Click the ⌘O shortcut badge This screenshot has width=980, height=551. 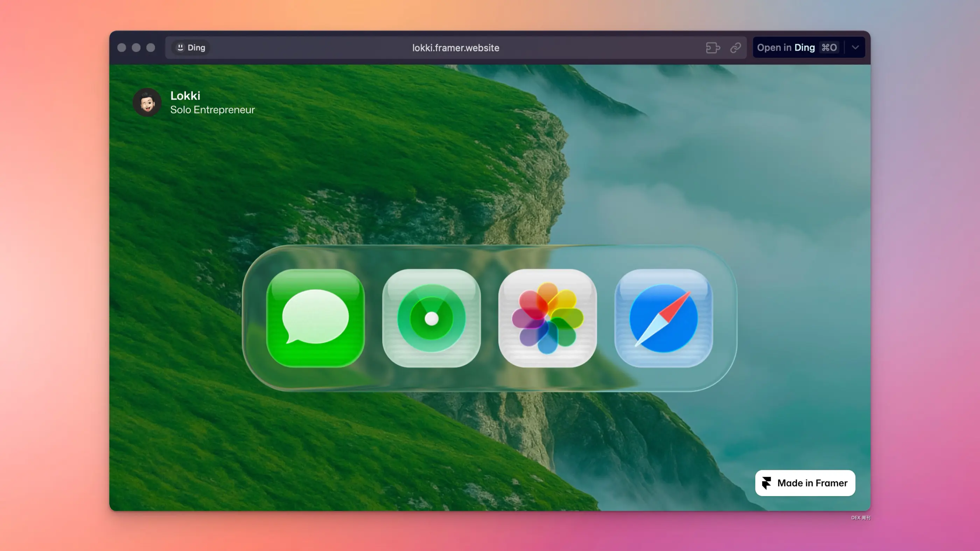(x=829, y=48)
